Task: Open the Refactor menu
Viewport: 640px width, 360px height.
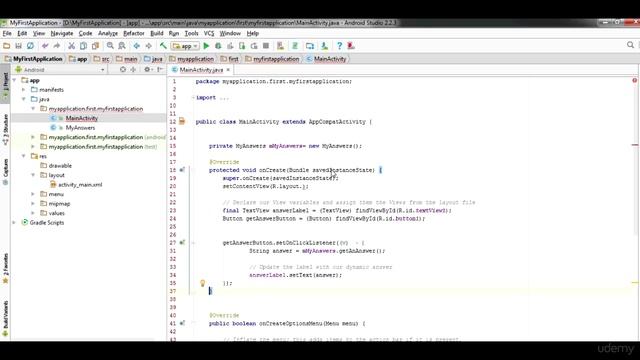Action: [x=134, y=33]
